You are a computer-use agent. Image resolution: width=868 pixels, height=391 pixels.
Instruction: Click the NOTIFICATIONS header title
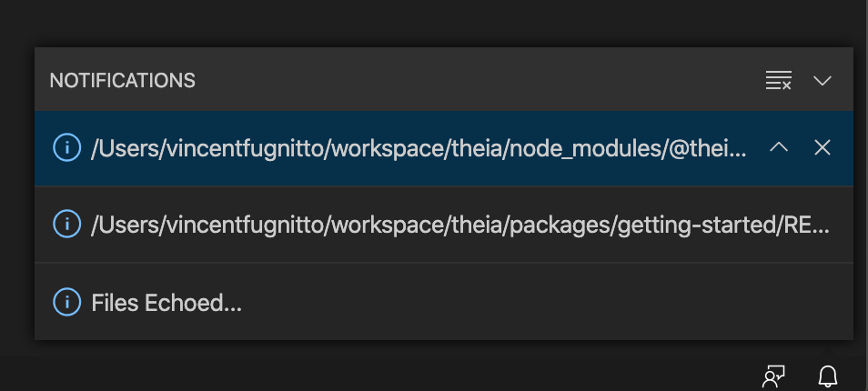[x=122, y=81]
